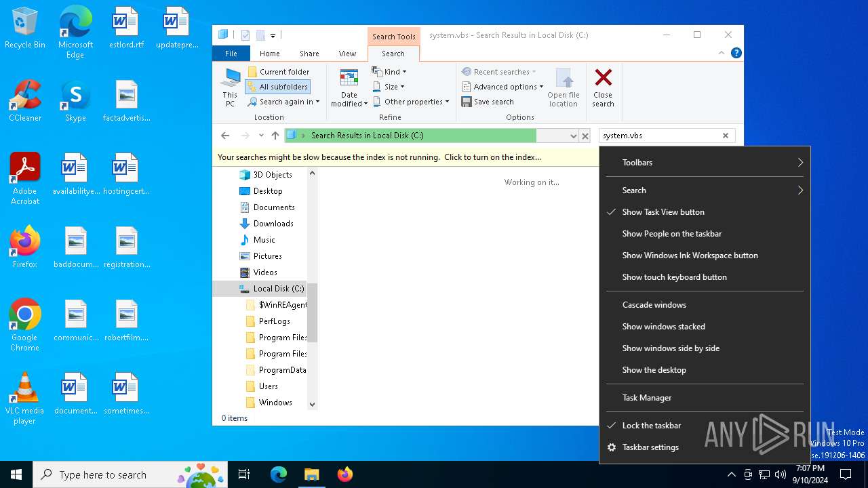This screenshot has width=868, height=488.
Task: Open Task Manager from context menu
Action: [705, 398]
